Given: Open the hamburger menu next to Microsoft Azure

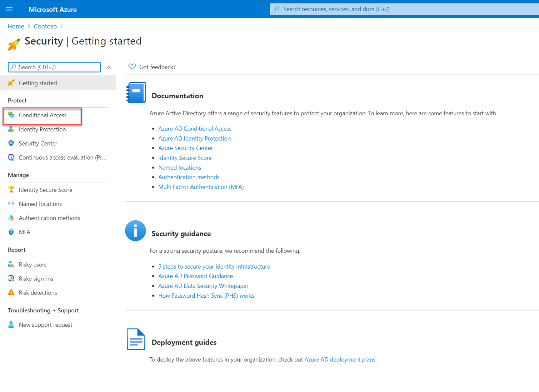Looking at the screenshot, I should point(9,9).
